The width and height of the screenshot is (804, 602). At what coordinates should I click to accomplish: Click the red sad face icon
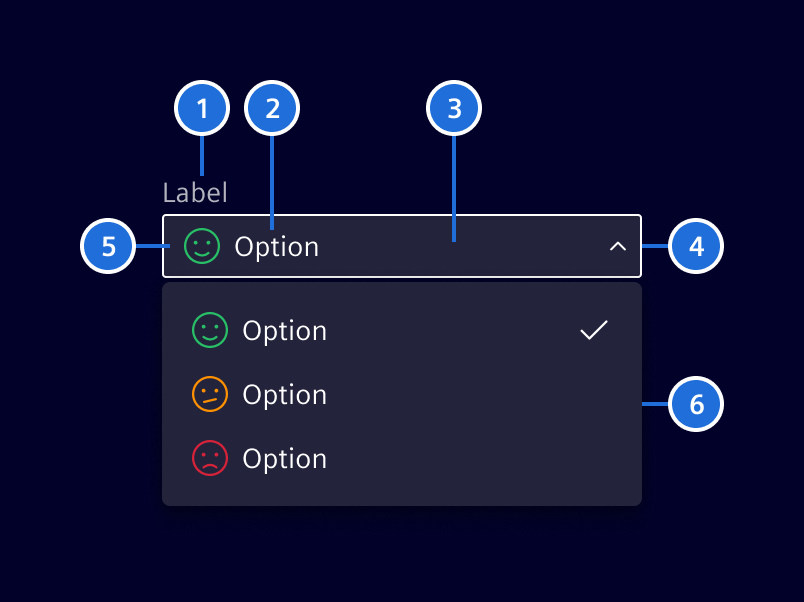tap(210, 458)
